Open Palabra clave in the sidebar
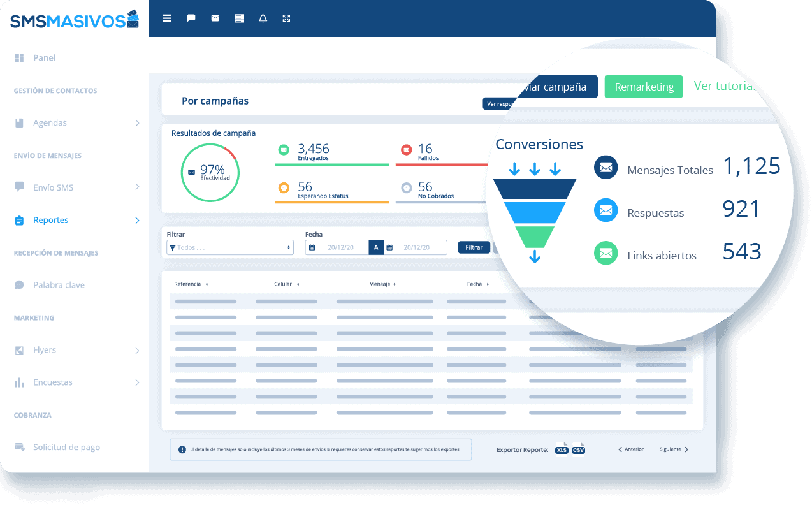Screen dimensions: 812x510 [59, 285]
